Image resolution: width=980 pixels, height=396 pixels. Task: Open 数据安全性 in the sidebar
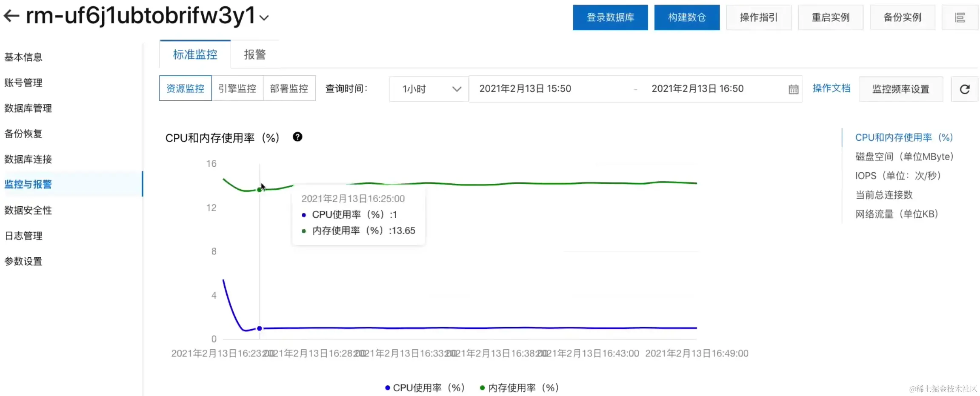click(28, 210)
